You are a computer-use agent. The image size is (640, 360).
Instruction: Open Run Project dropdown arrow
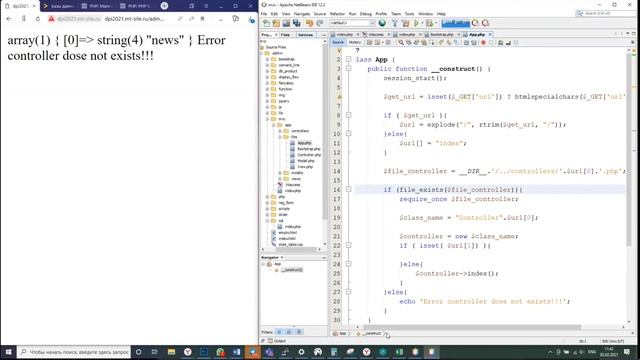click(x=422, y=23)
